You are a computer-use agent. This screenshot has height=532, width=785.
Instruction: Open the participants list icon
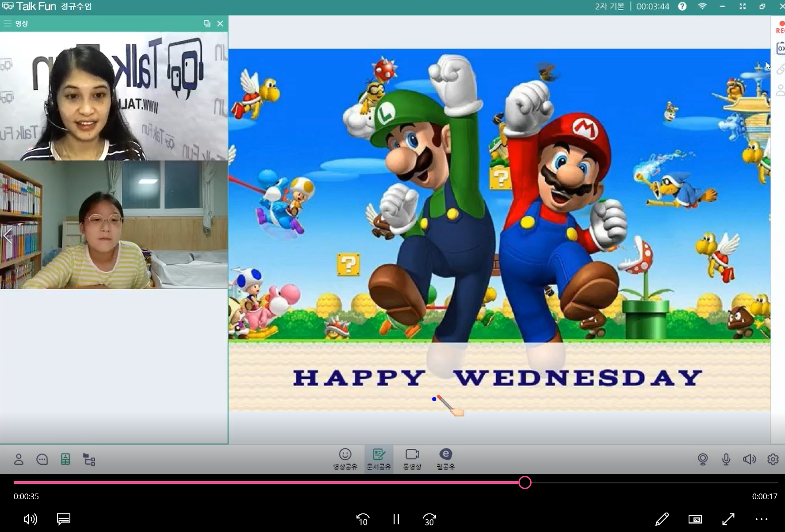(x=19, y=459)
